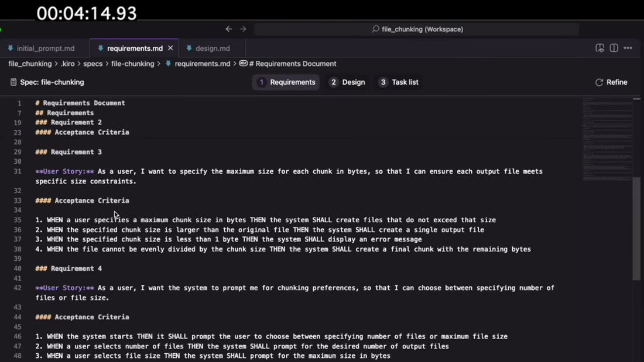Click the criterion about creating a single output file
Image resolution: width=644 pixels, height=362 pixels.
259,230
